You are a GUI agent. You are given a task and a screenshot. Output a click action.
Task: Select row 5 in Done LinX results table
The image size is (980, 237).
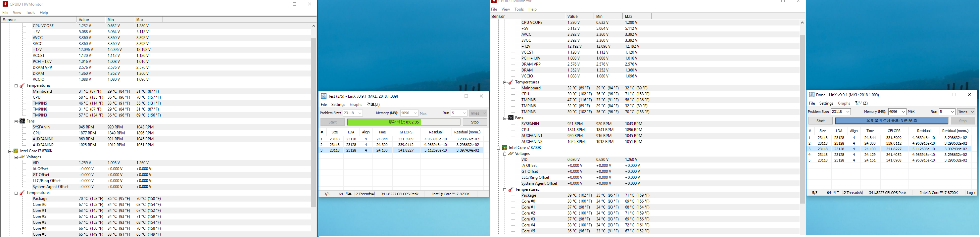[889, 161]
